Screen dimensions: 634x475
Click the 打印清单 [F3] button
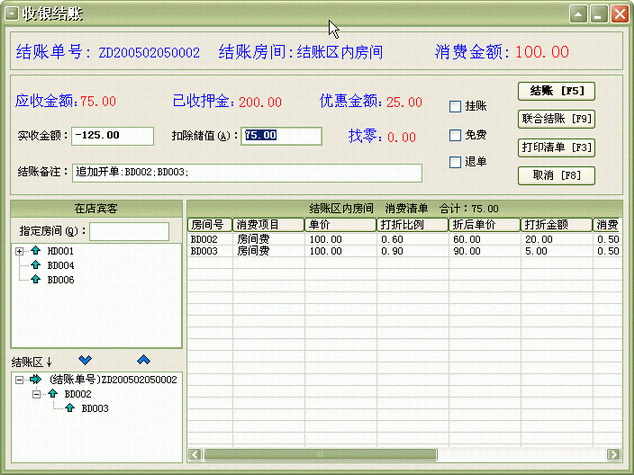click(557, 147)
